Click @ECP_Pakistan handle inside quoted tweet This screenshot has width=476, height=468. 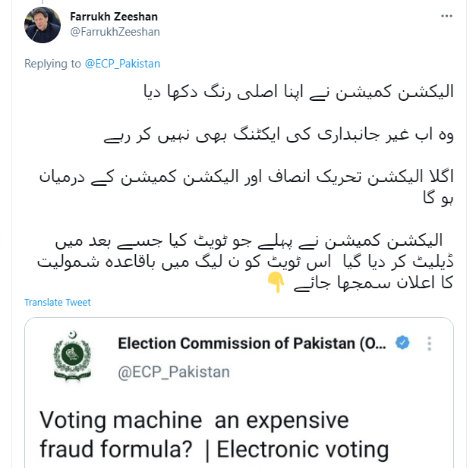[x=174, y=372]
